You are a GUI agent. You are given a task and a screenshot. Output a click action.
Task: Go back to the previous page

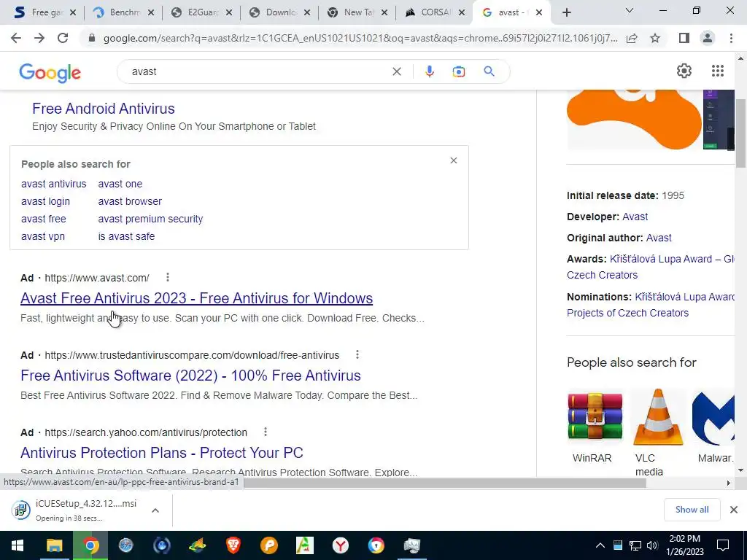coord(16,38)
